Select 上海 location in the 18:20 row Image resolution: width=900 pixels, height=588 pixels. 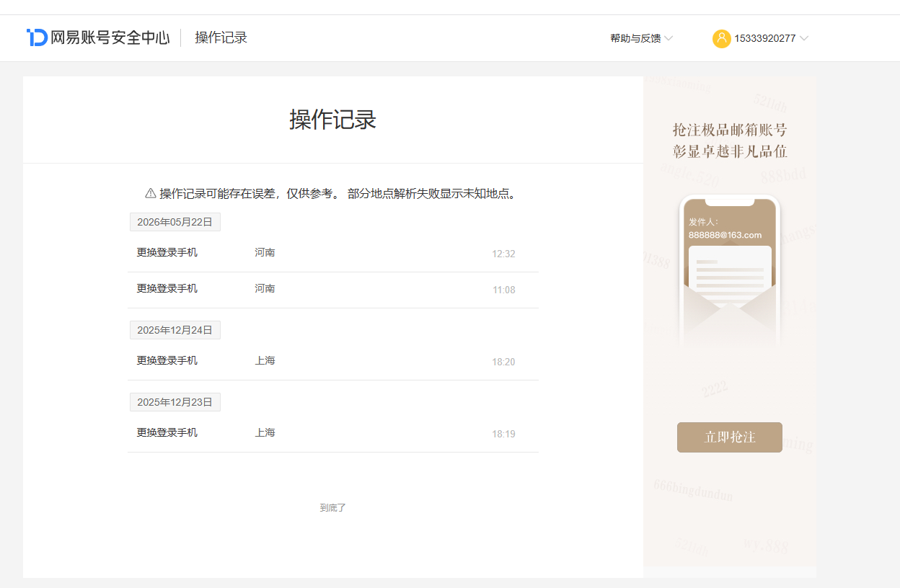tap(265, 361)
